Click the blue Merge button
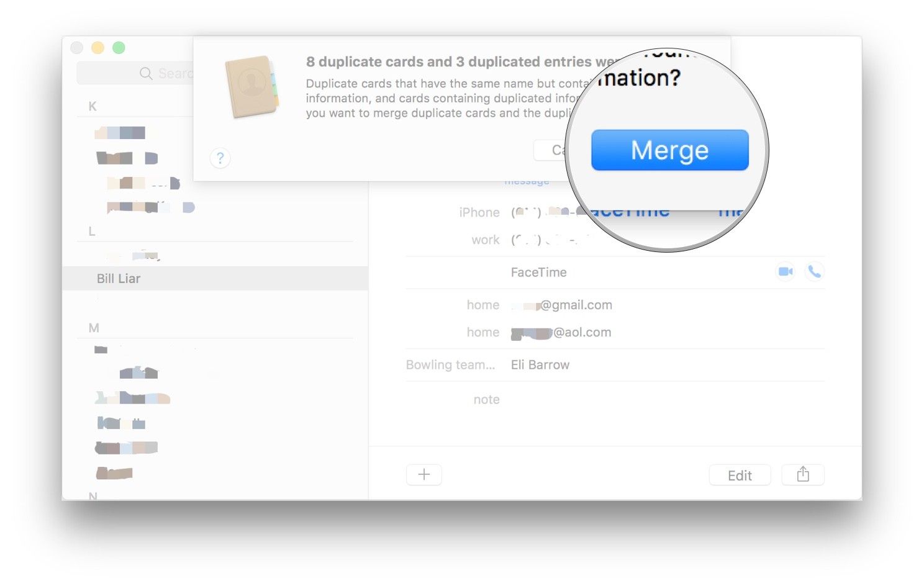The image size is (924, 586). tap(669, 150)
